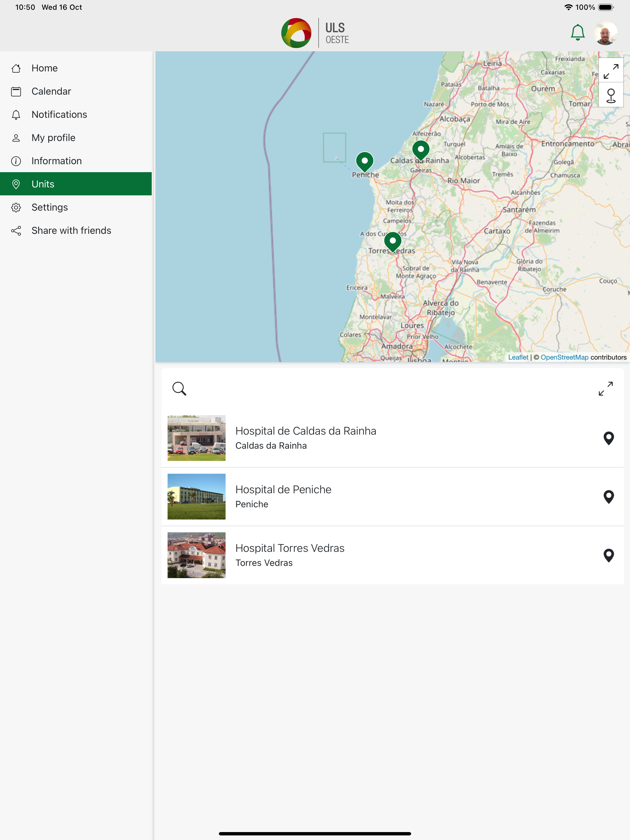Click Leiria label on the map

[492, 63]
